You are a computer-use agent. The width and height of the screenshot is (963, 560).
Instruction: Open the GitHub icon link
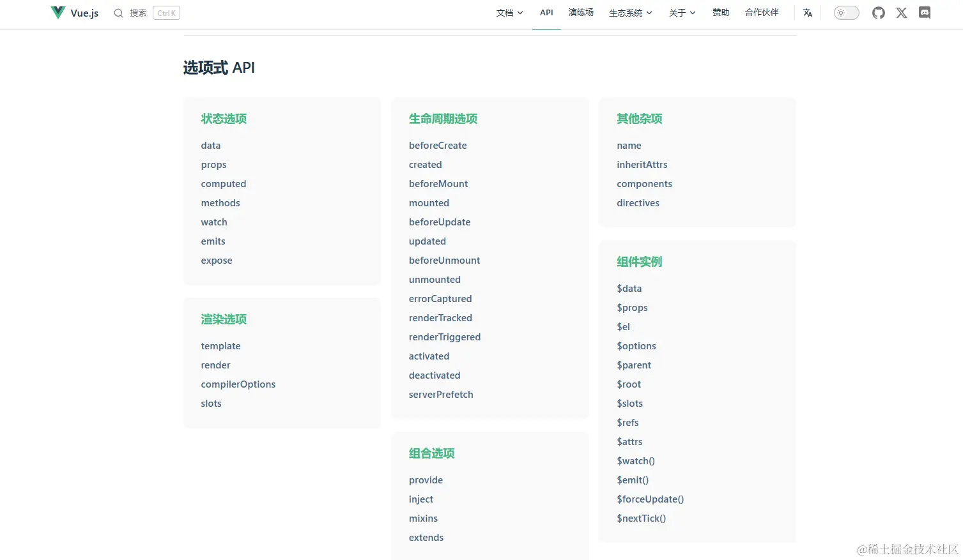(x=879, y=13)
